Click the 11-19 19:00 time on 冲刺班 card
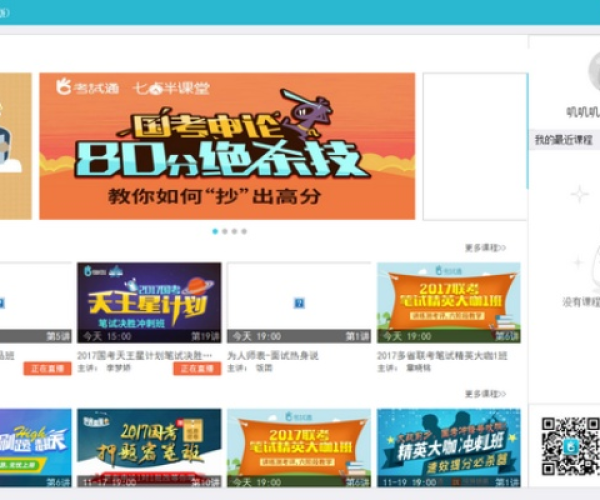Viewport: 600px width, 500px height. click(x=409, y=482)
